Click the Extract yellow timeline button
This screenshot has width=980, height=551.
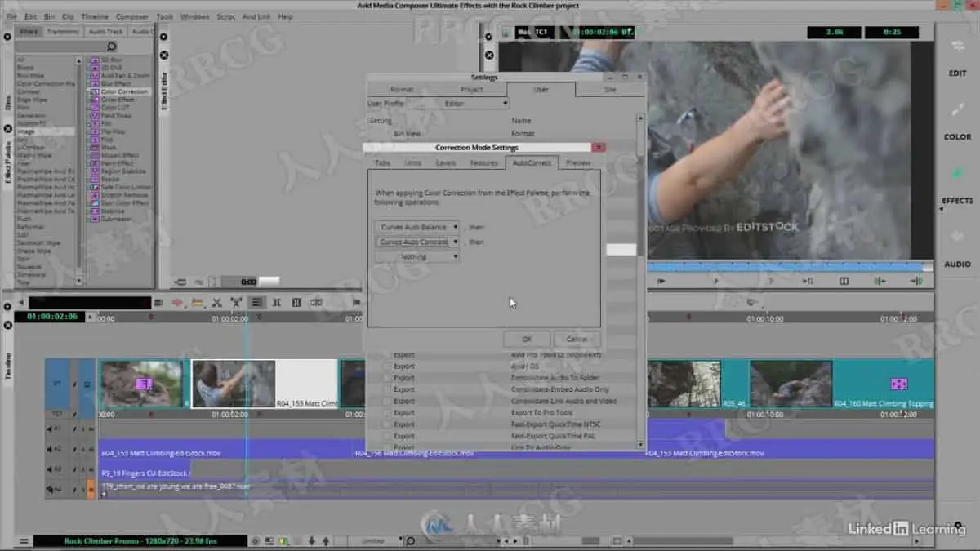click(x=197, y=303)
